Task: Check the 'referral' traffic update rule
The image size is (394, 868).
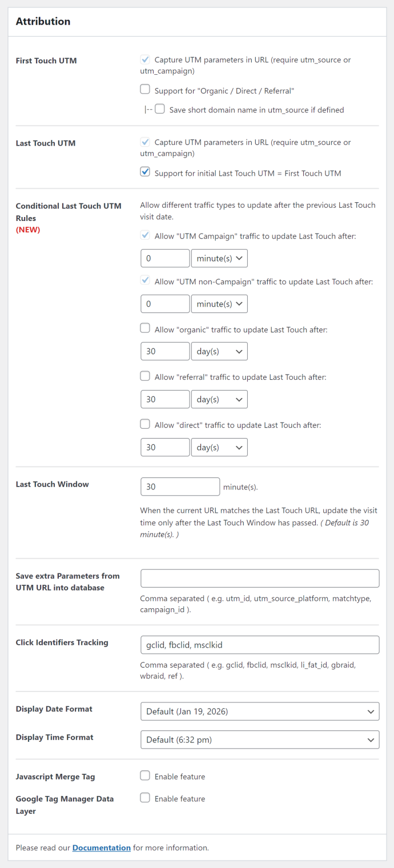Action: pyautogui.click(x=144, y=376)
